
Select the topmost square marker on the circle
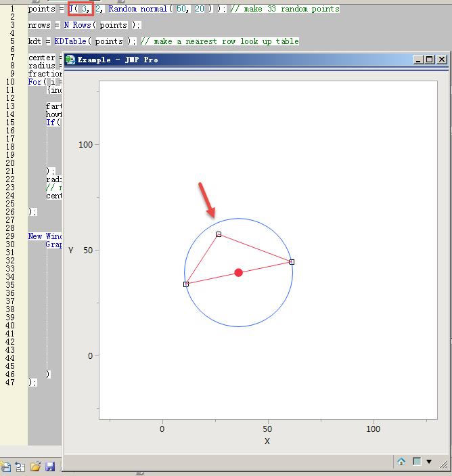pos(219,234)
